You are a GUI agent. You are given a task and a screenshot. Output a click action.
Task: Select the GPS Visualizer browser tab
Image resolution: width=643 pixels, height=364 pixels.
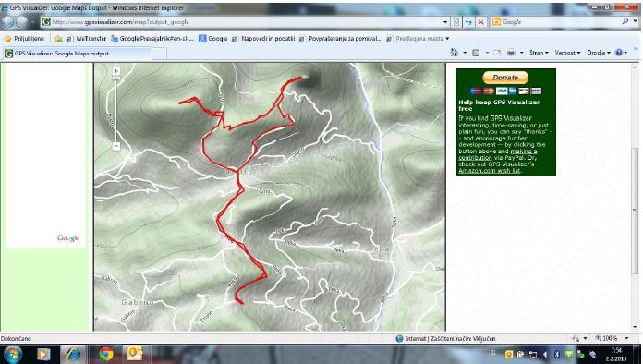77,54
